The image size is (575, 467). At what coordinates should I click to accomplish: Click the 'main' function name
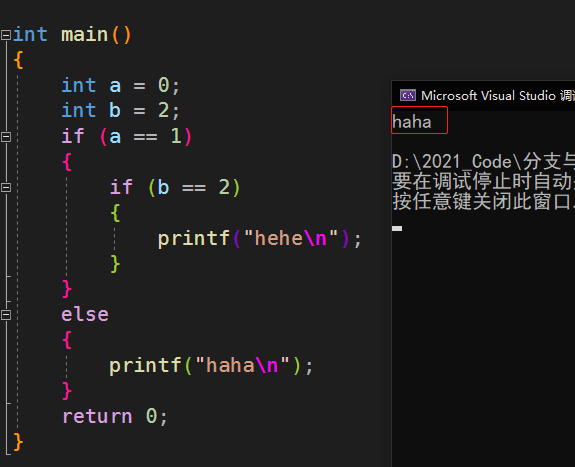pyautogui.click(x=85, y=35)
